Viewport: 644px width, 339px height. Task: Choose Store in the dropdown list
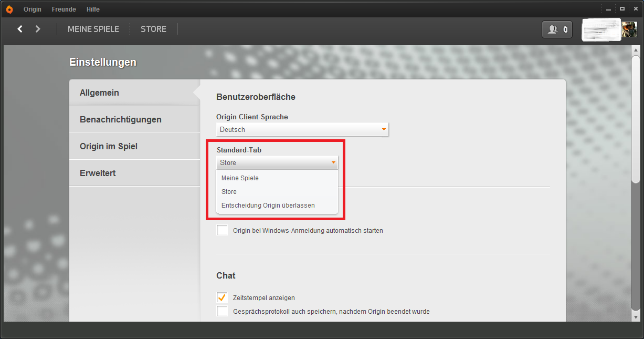click(x=277, y=192)
